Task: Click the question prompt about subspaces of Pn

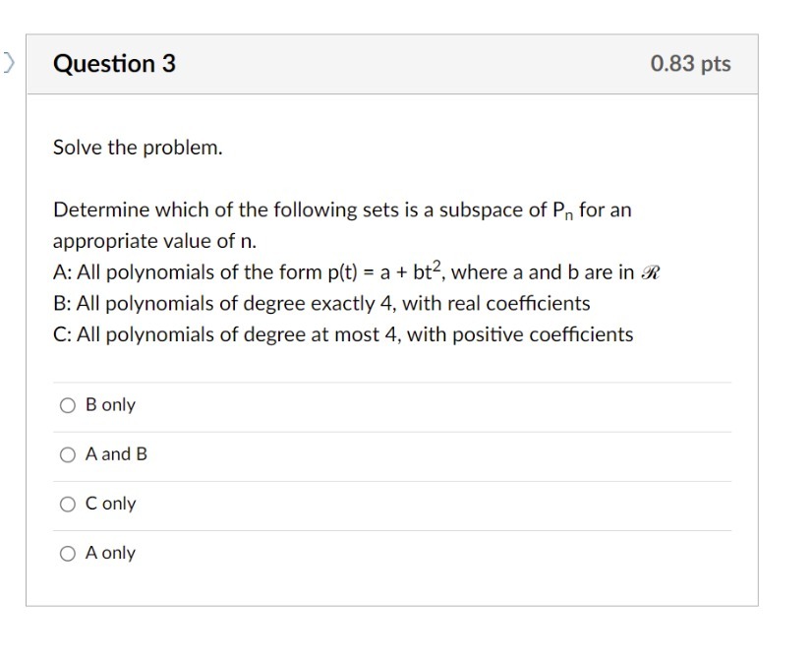Action: pyautogui.click(x=342, y=210)
